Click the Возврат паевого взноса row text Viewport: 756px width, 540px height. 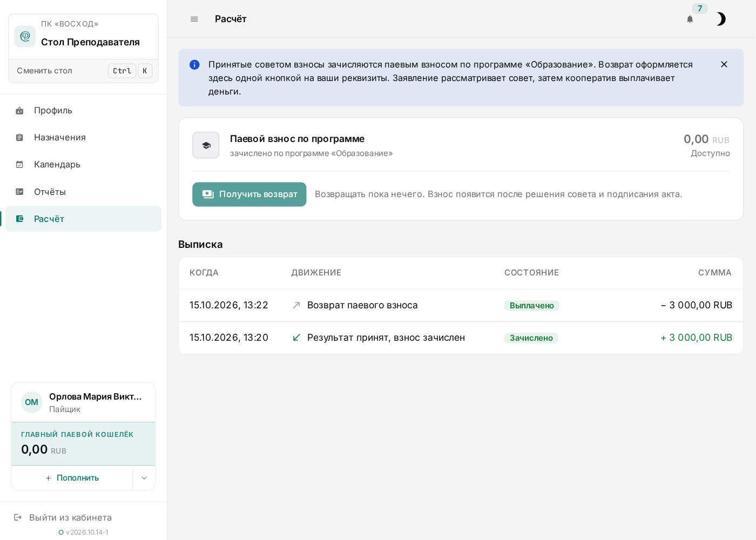362,306
